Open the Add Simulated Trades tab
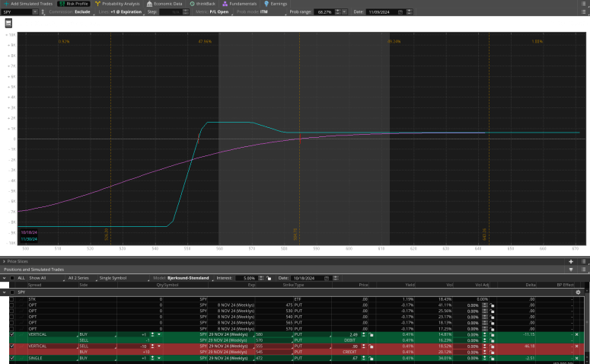The height and width of the screenshot is (364, 590). click(x=27, y=4)
